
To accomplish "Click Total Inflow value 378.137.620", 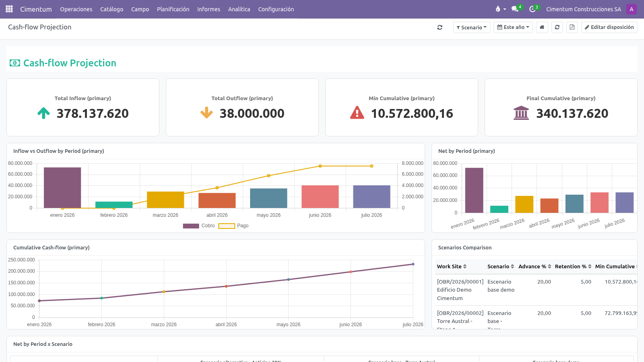I will click(93, 113).
